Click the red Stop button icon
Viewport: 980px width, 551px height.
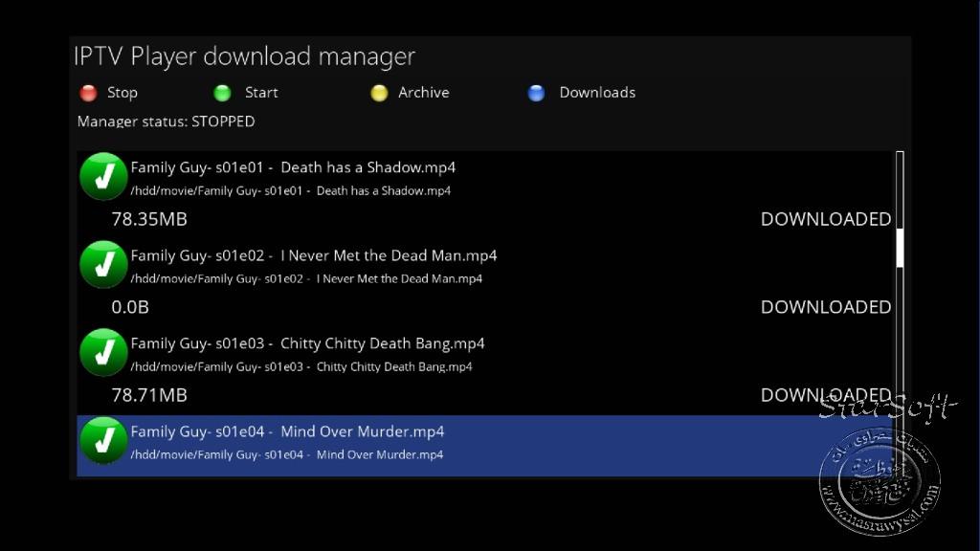tap(89, 93)
